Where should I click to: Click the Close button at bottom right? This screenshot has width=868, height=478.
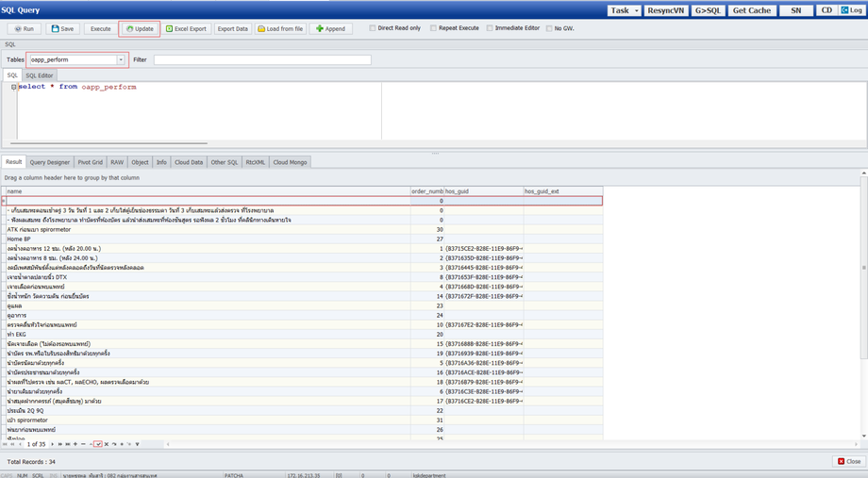click(848, 461)
